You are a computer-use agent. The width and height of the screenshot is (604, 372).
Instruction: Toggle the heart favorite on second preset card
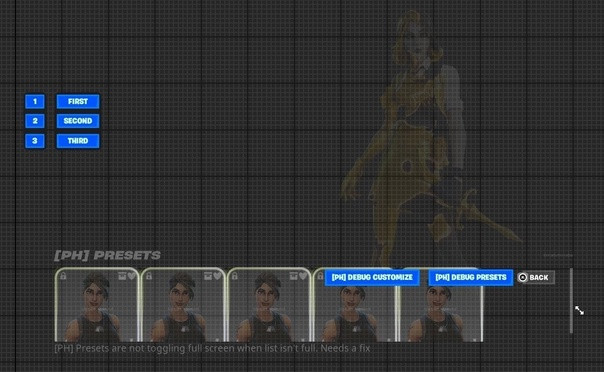[x=218, y=276]
